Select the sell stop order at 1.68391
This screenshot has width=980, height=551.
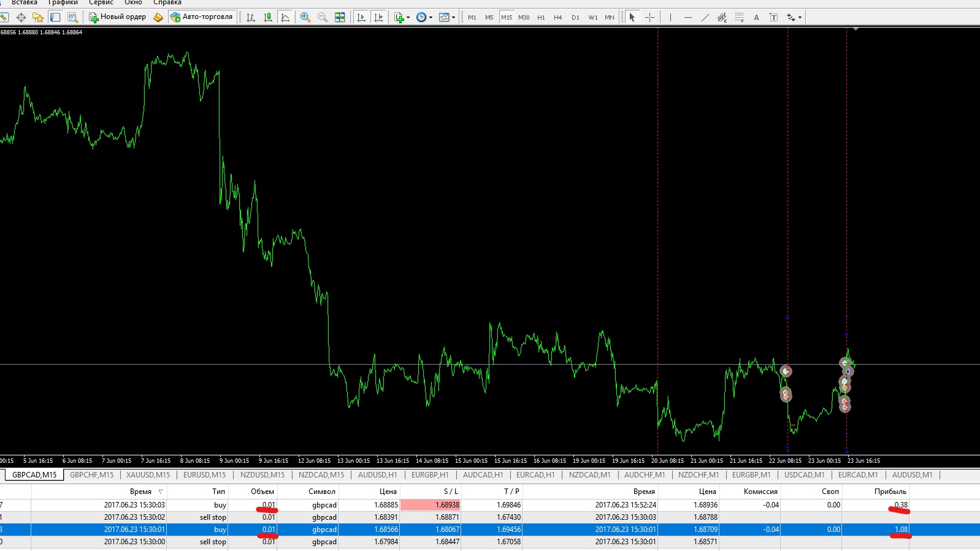point(454,517)
